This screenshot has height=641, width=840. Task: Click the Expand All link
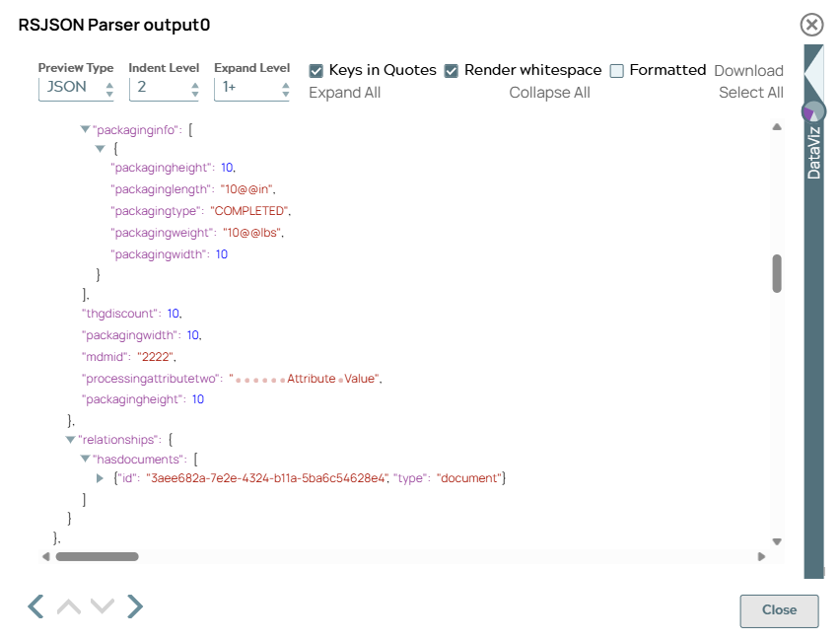pos(344,92)
